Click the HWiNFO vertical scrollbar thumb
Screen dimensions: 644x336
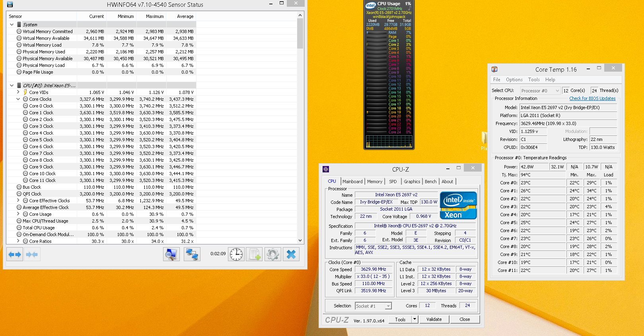[x=300, y=33]
